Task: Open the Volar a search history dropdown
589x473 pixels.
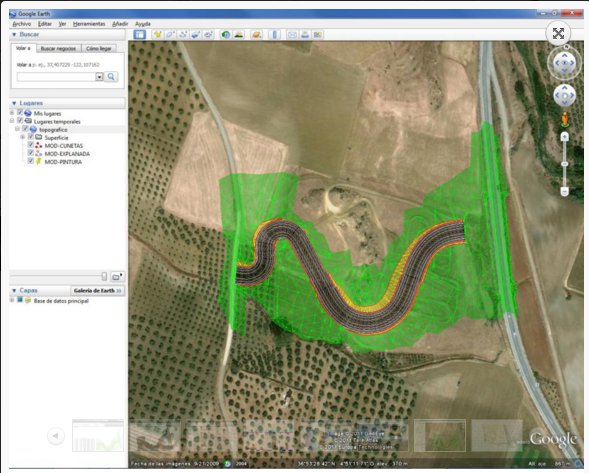Action: coord(99,77)
